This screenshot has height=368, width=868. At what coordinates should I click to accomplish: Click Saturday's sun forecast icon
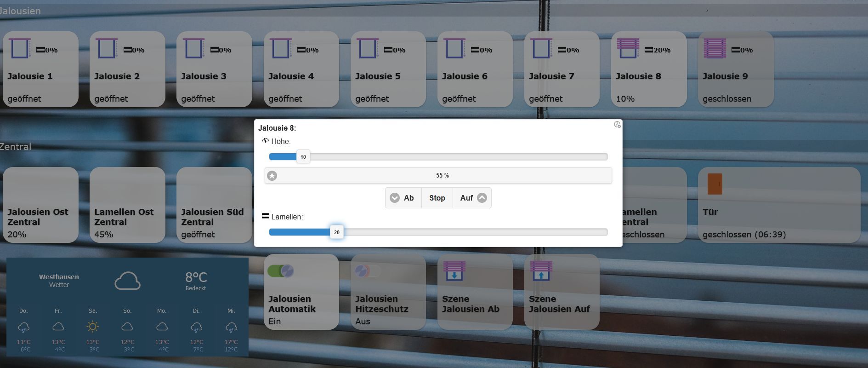93,327
